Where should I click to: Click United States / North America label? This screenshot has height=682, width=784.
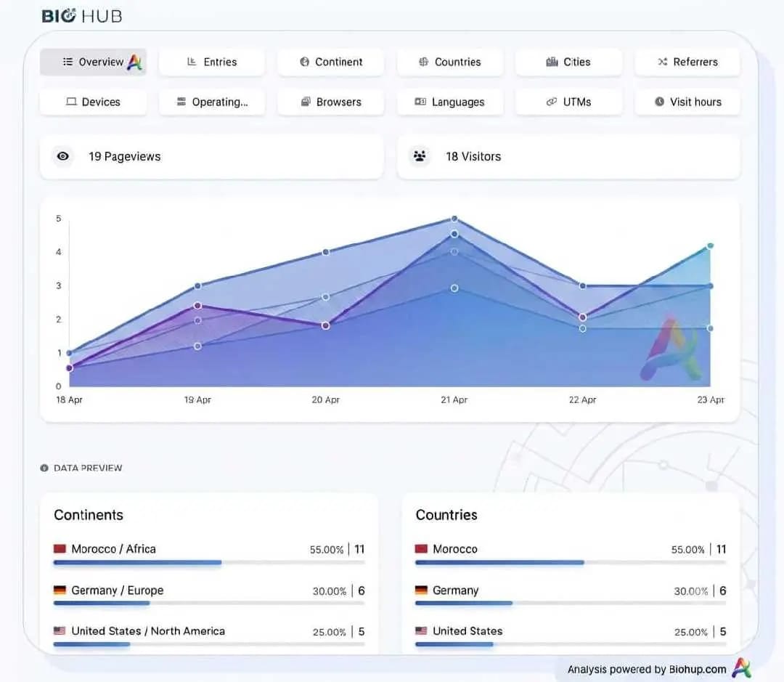pos(148,631)
